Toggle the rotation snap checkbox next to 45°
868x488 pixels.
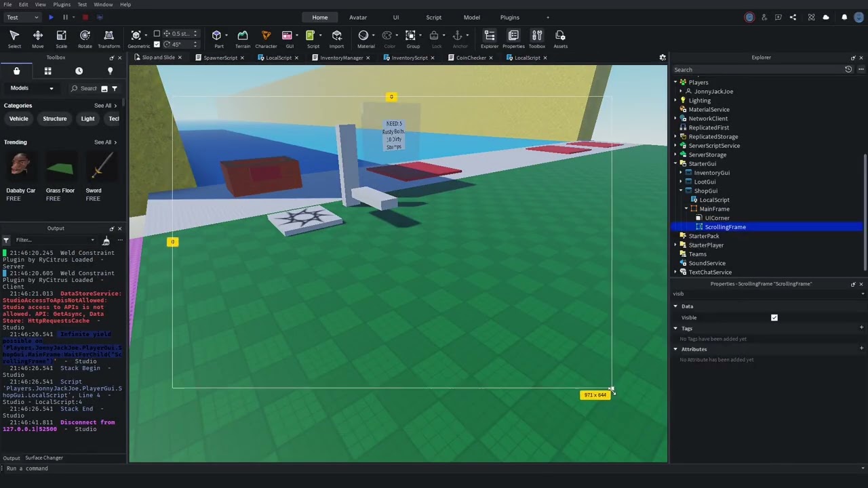point(157,44)
